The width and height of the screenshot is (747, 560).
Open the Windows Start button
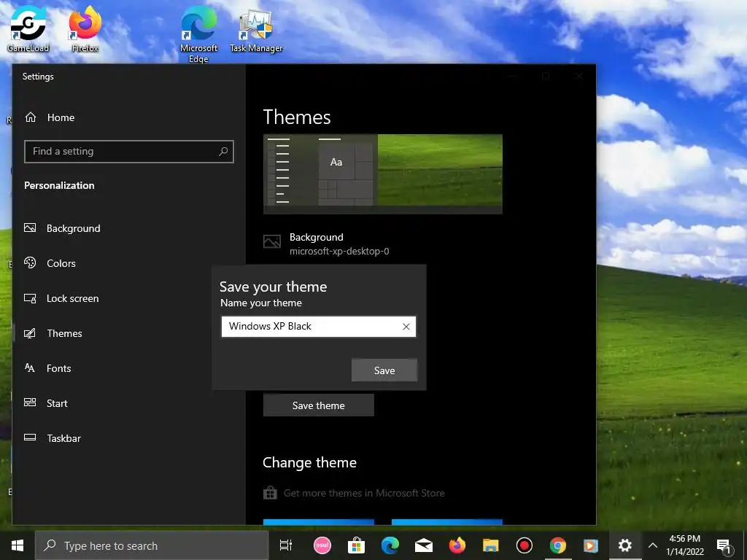pos(18,545)
